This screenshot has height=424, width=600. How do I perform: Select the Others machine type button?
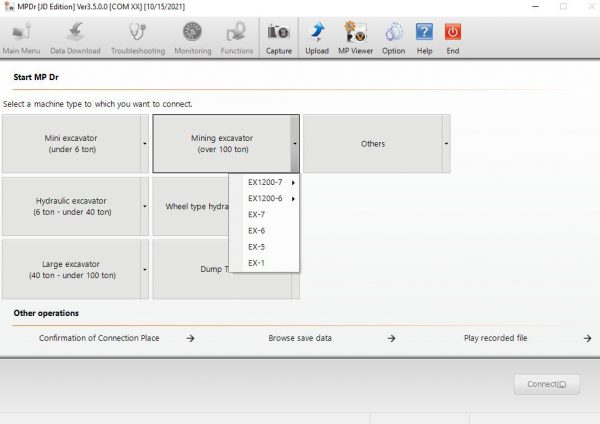click(373, 144)
